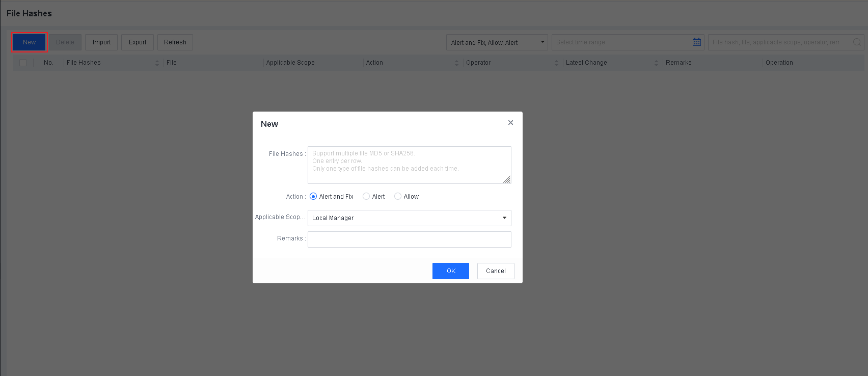Screen dimensions: 868x376
Task: Select the Alert radio button
Action: (366, 197)
